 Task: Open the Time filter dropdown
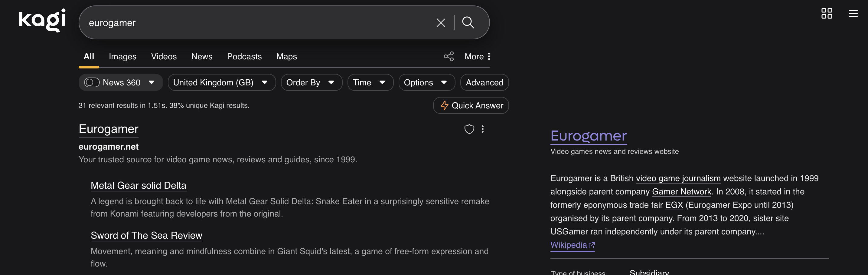click(370, 82)
